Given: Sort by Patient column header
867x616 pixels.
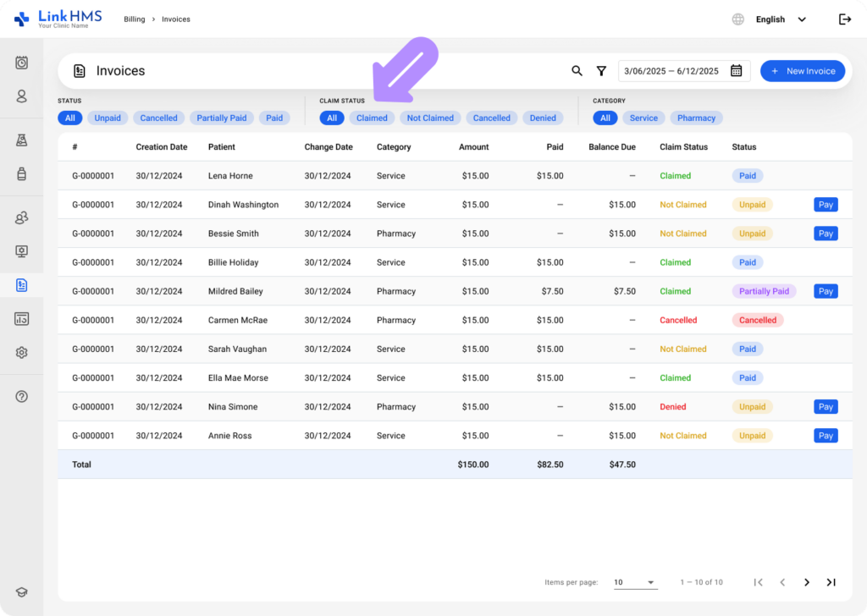Looking at the screenshot, I should (222, 147).
